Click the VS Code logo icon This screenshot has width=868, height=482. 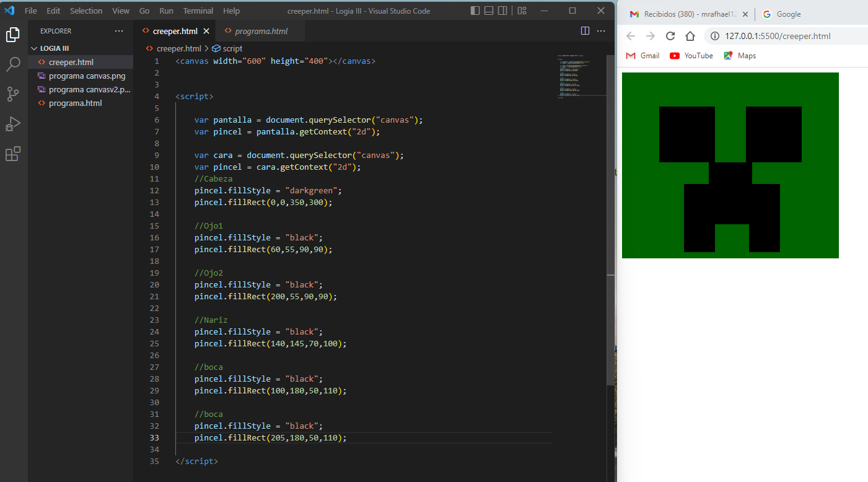(9, 11)
